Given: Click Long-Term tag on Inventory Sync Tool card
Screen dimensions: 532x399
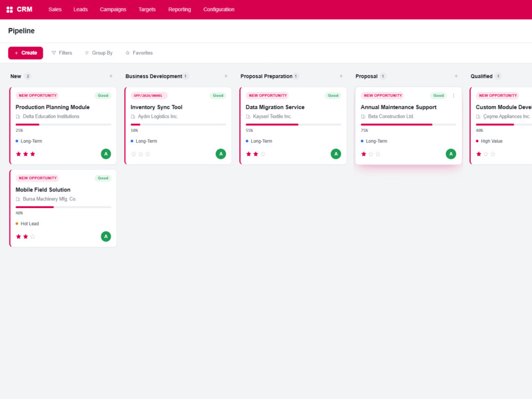Looking at the screenshot, I should coord(144,141).
